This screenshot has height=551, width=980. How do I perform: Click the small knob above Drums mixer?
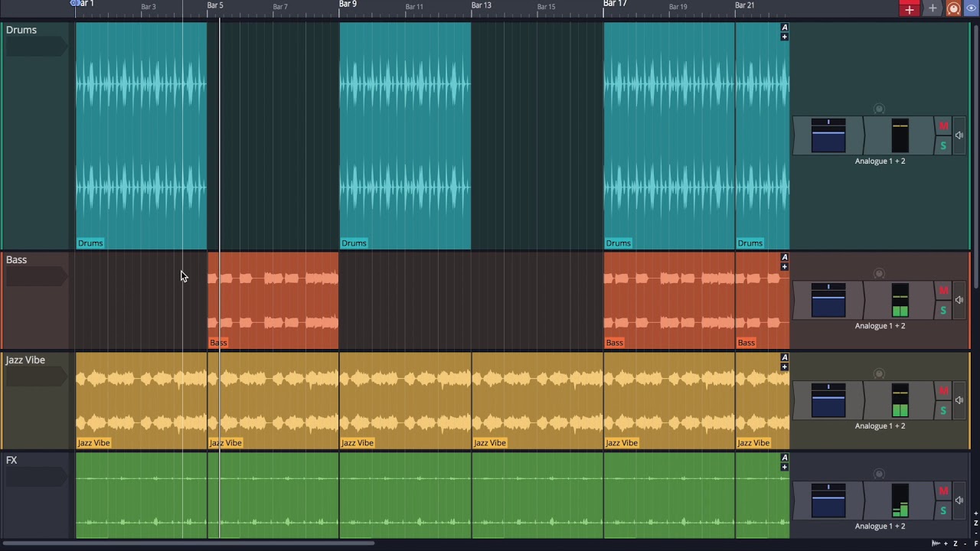pyautogui.click(x=879, y=109)
